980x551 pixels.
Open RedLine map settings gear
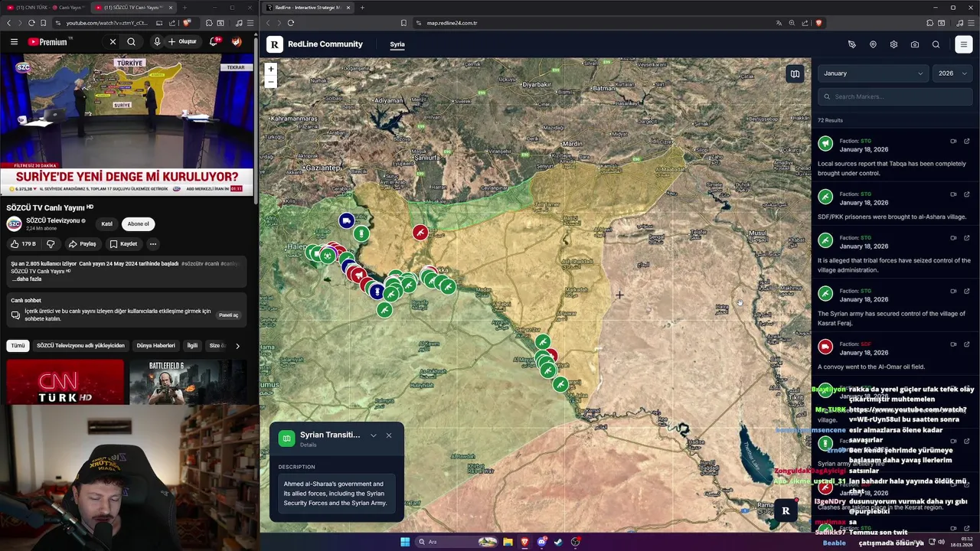(x=893, y=44)
